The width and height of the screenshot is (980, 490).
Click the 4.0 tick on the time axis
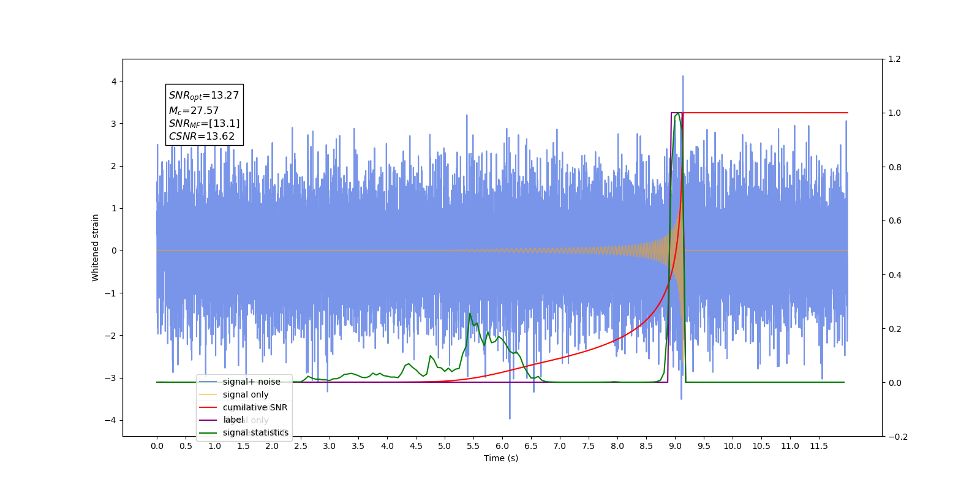tap(387, 446)
